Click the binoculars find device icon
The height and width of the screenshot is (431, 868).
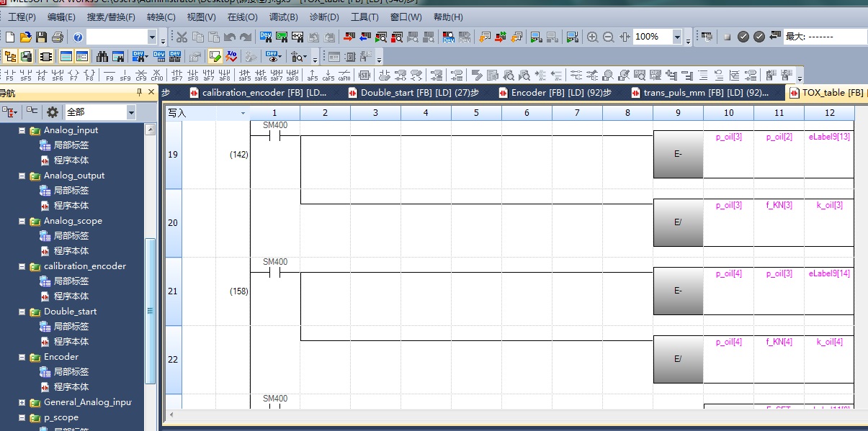(x=102, y=56)
